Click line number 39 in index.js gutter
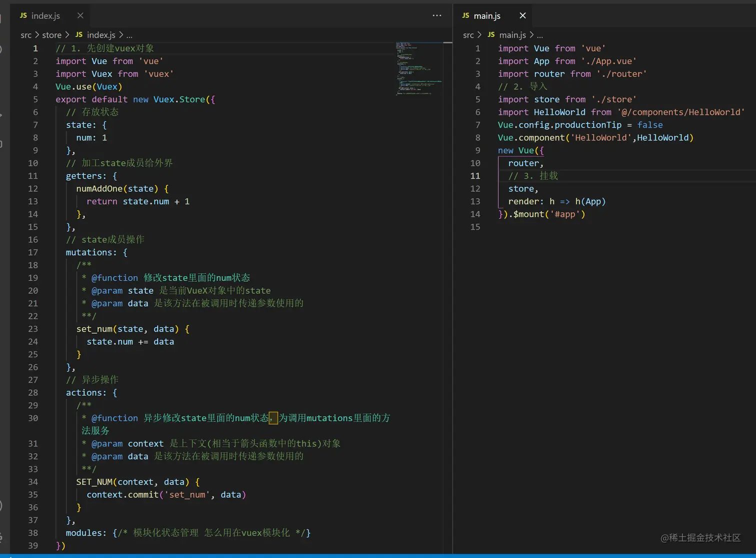The image size is (756, 558). (x=33, y=546)
